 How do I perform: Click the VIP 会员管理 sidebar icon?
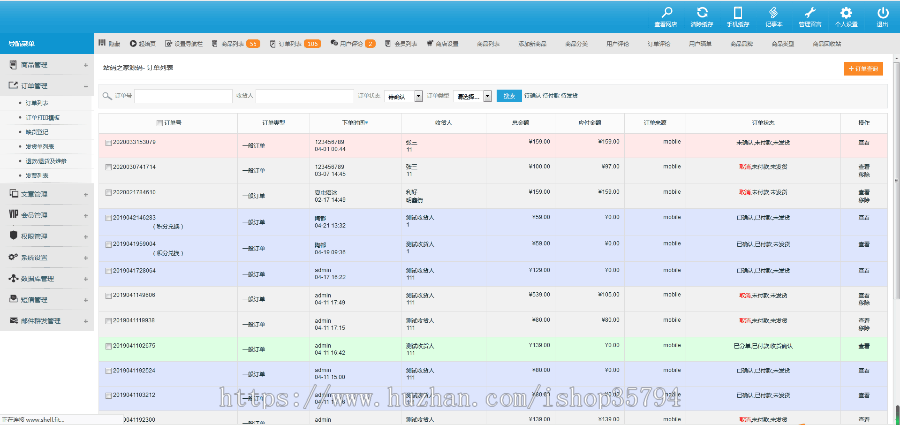coord(13,215)
